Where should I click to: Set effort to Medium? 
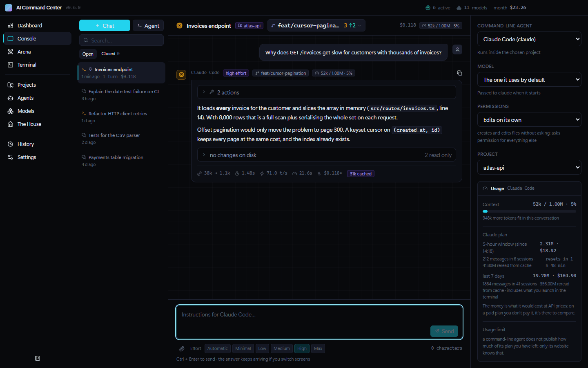282,348
